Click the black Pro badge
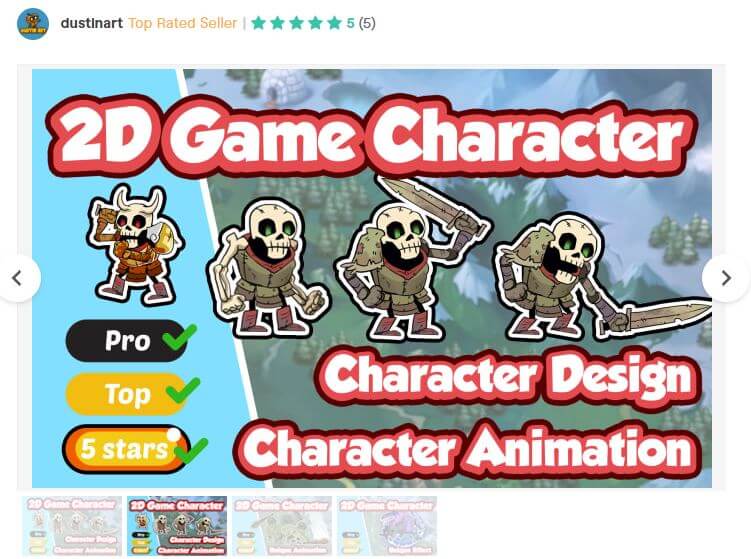 click(x=126, y=341)
